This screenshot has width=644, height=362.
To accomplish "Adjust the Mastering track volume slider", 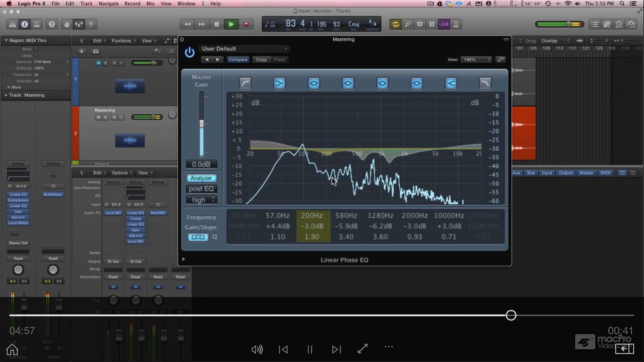I will [147, 117].
